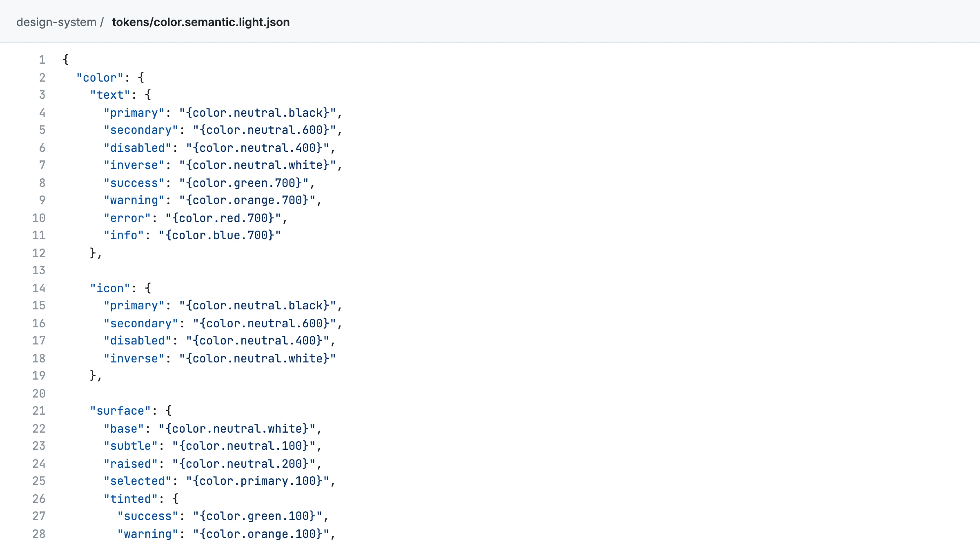Click the "info" key on line 11
Viewport: 980px width, 551px height.
[124, 236]
